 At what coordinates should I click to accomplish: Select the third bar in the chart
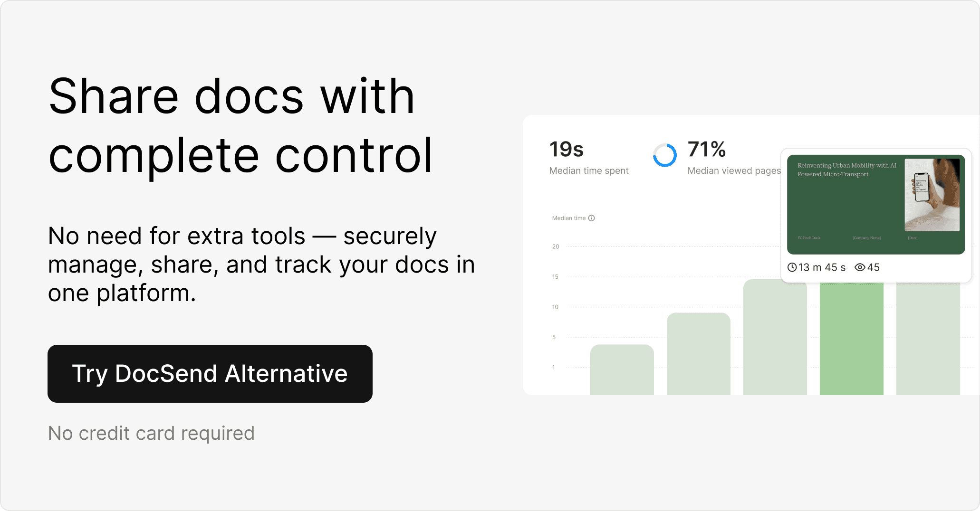point(775,337)
